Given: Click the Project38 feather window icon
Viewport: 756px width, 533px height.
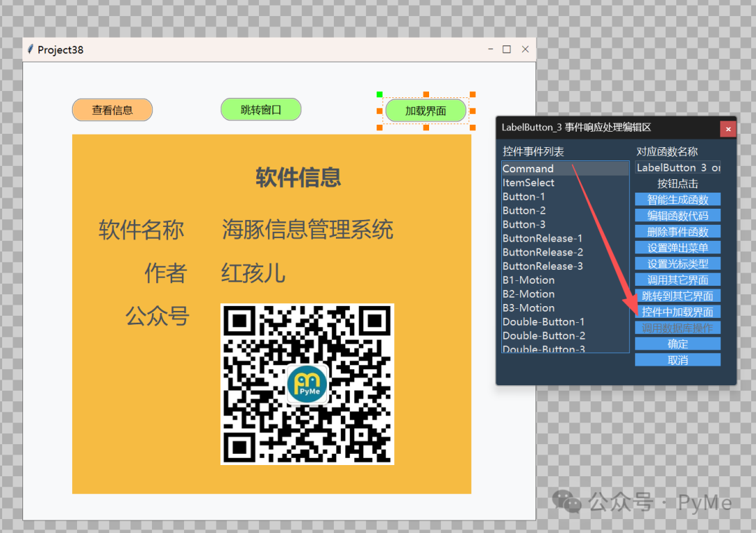Looking at the screenshot, I should coord(30,50).
